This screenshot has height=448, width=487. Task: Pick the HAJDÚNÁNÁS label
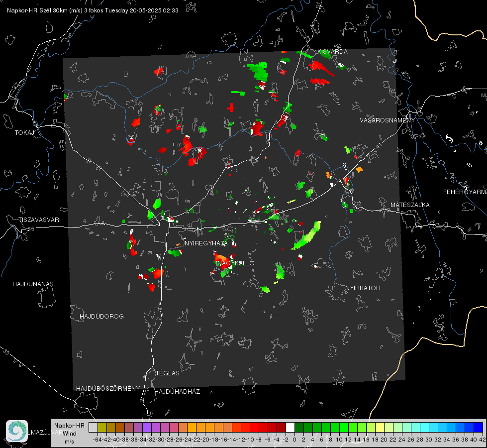[x=33, y=284]
